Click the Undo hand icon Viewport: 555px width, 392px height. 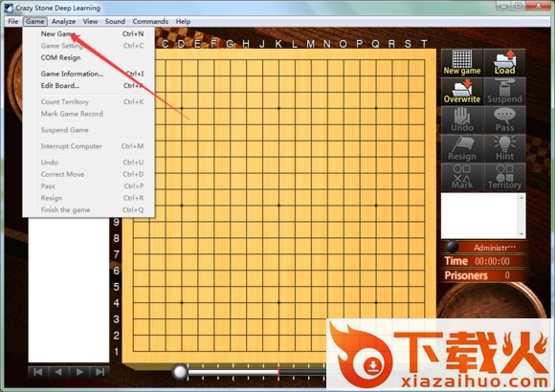[462, 120]
